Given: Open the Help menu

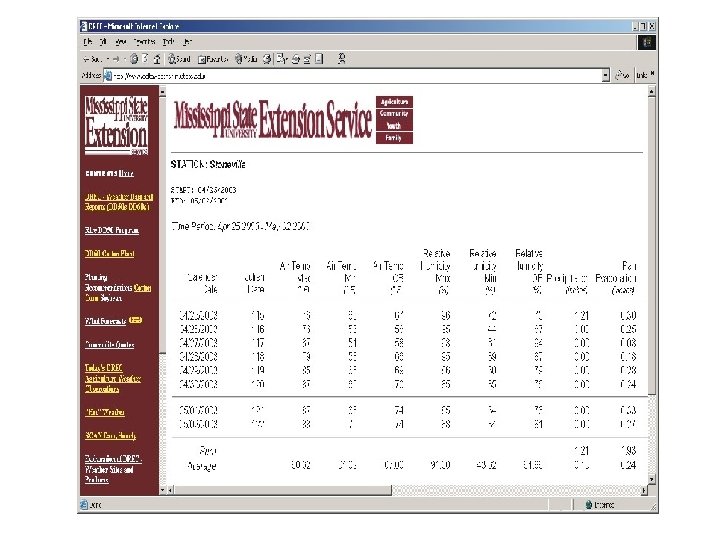Looking at the screenshot, I should [x=187, y=42].
